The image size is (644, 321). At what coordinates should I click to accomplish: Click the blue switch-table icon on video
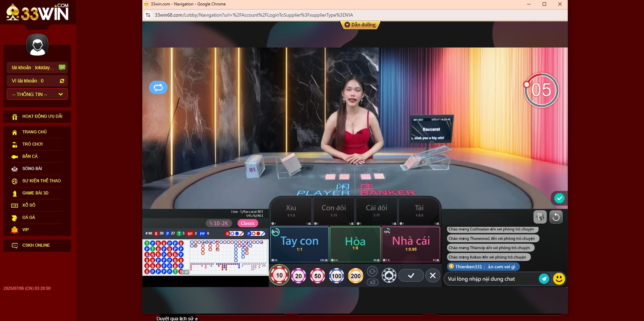tap(158, 88)
